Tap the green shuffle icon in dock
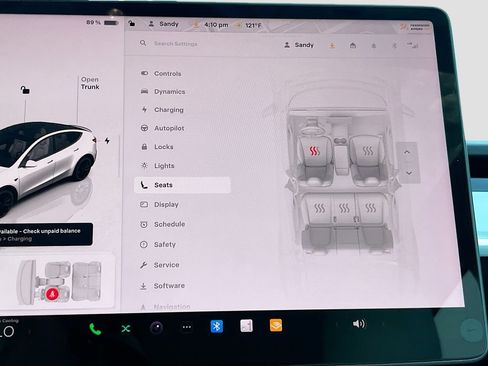Image resolution: width=488 pixels, height=366 pixels. pyautogui.click(x=126, y=329)
